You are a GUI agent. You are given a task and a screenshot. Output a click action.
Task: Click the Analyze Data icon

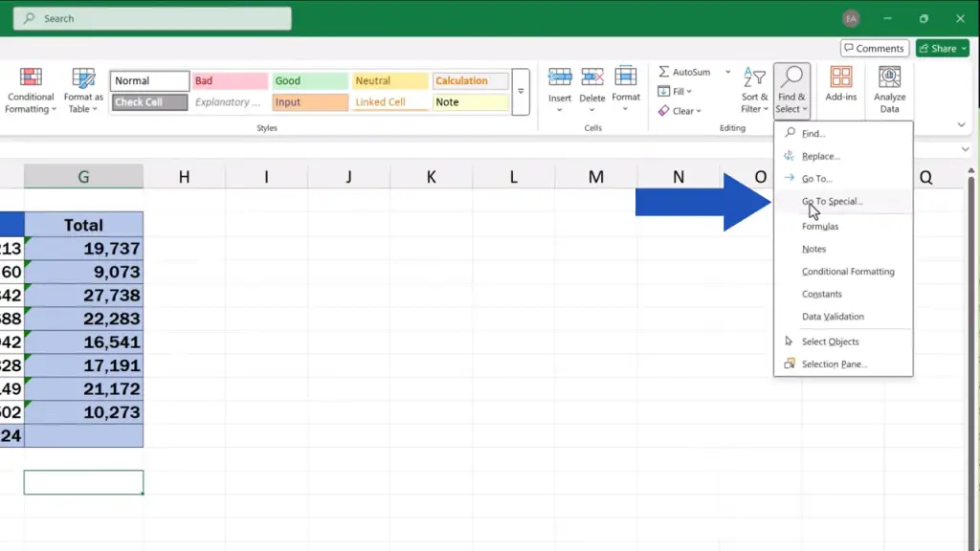pyautogui.click(x=889, y=78)
